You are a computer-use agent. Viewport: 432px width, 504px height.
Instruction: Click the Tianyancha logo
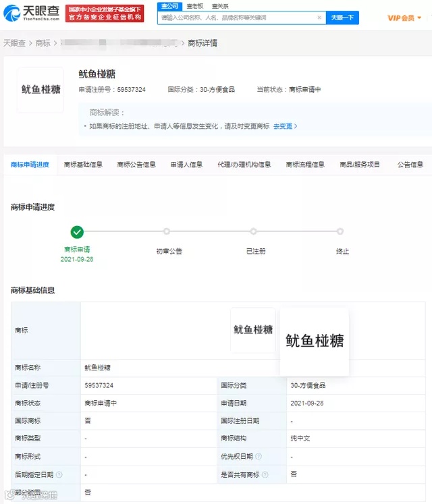(x=32, y=13)
